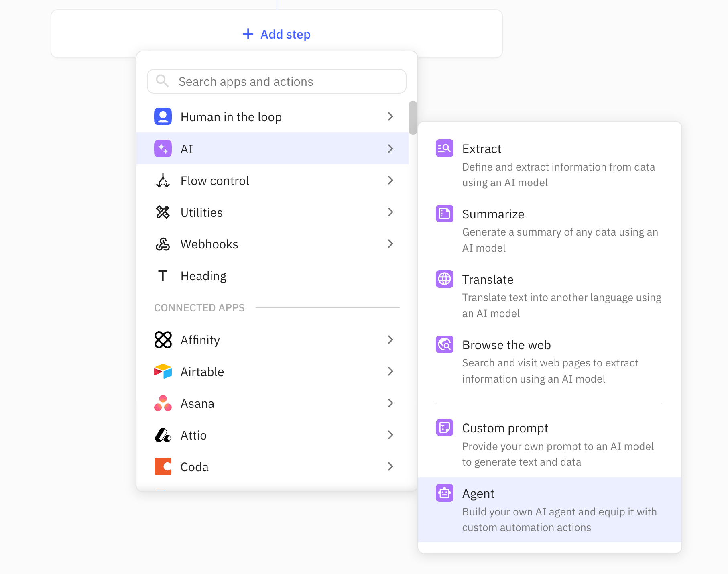
Task: Click the Translate globe icon
Action: [x=445, y=279]
